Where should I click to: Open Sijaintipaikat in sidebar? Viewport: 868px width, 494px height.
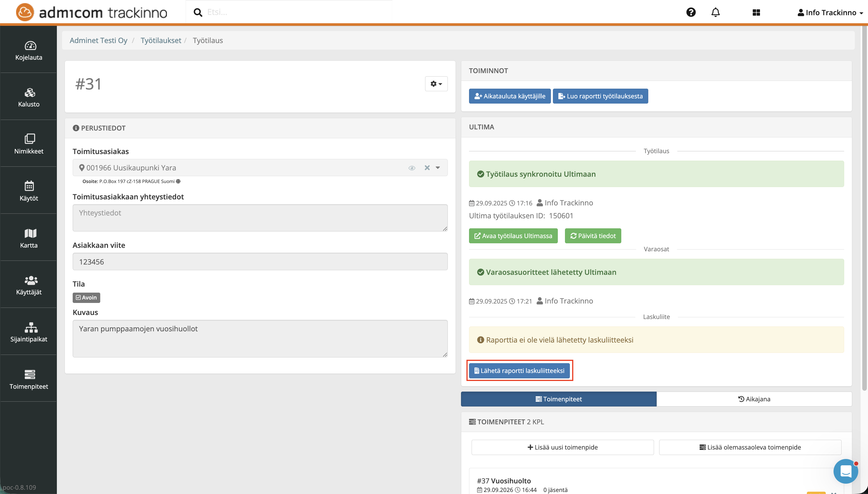(28, 332)
